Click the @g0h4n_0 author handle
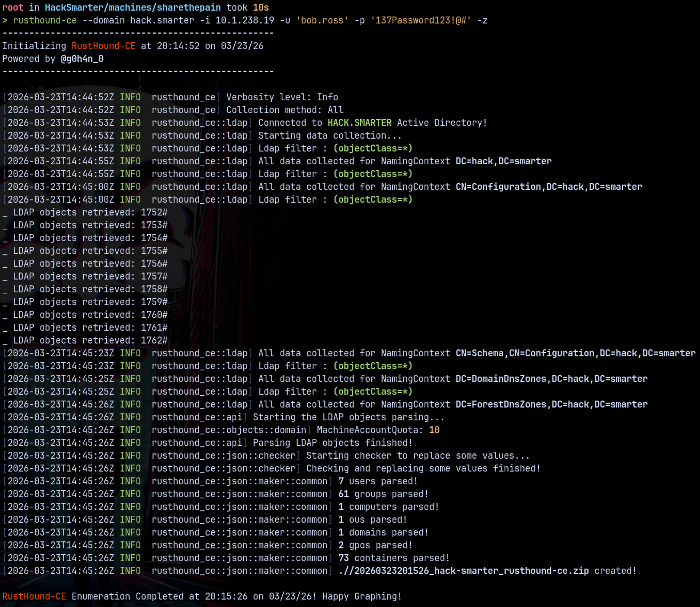The image size is (700, 607). pyautogui.click(x=82, y=59)
